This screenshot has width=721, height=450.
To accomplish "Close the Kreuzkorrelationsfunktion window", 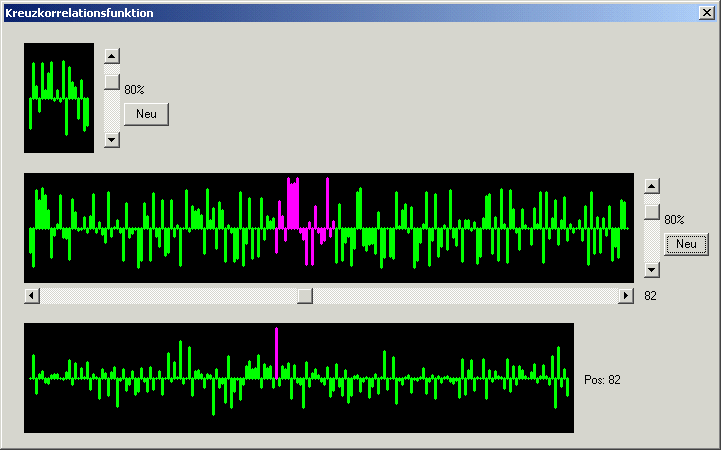I will 706,12.
